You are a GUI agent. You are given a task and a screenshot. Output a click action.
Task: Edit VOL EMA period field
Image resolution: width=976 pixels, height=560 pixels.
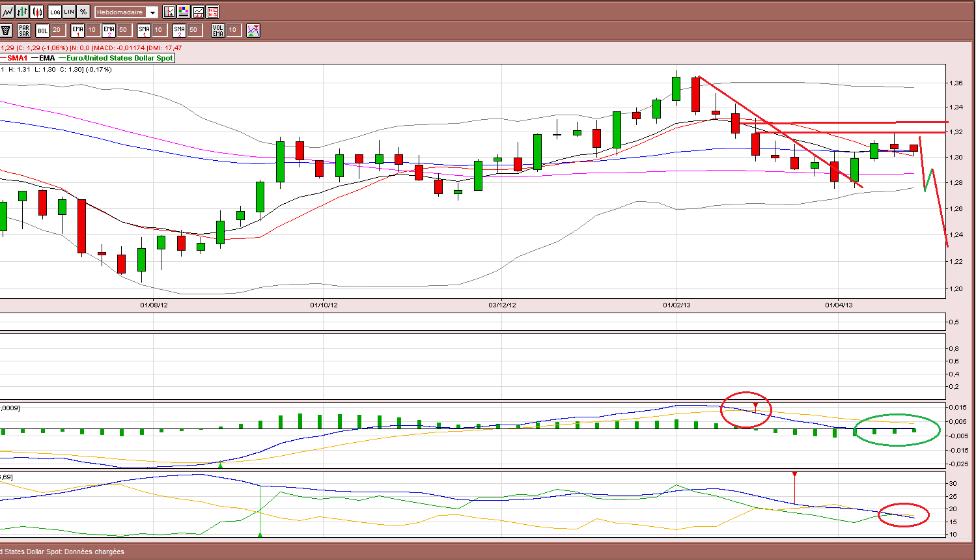(x=234, y=30)
